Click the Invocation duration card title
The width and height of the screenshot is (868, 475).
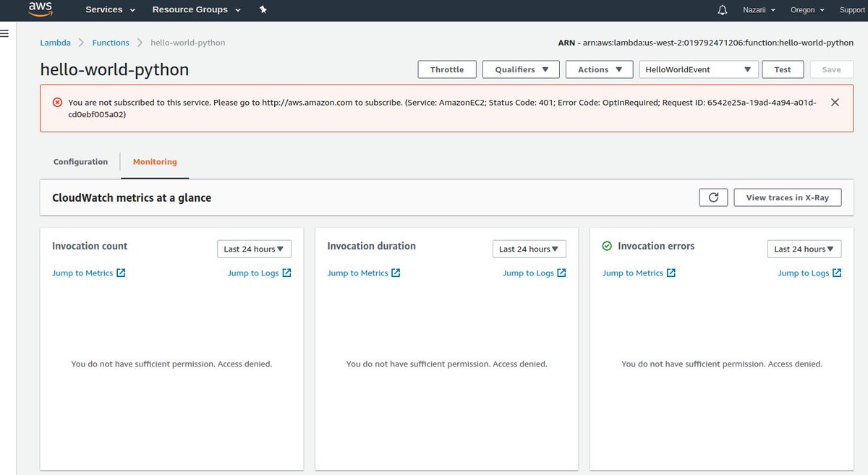(x=372, y=246)
